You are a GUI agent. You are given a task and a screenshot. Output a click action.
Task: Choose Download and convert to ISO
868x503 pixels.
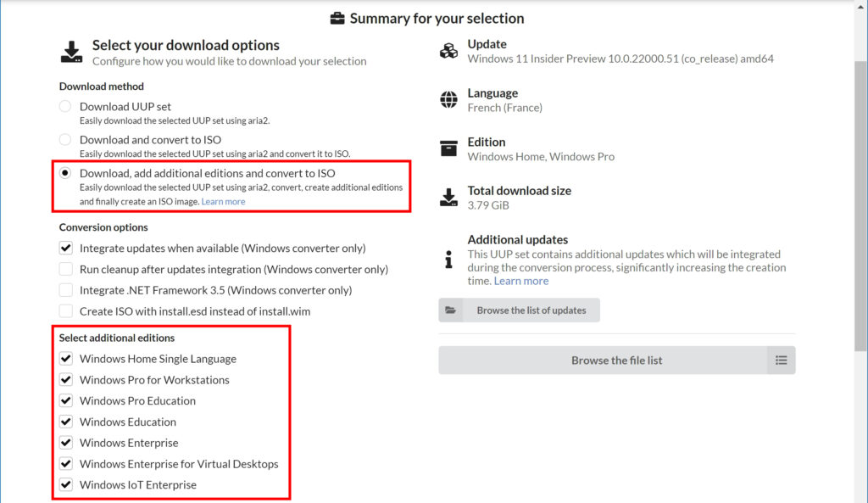click(65, 140)
